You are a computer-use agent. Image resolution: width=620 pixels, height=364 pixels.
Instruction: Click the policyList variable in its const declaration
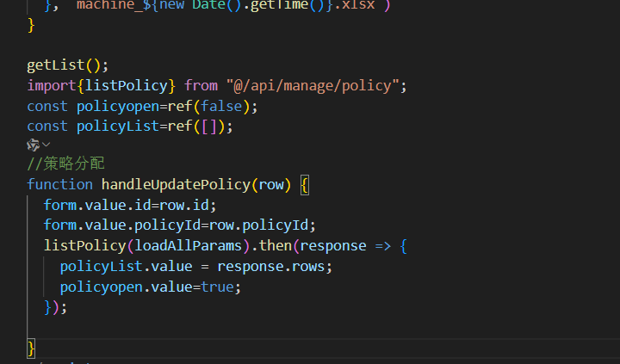click(x=118, y=126)
